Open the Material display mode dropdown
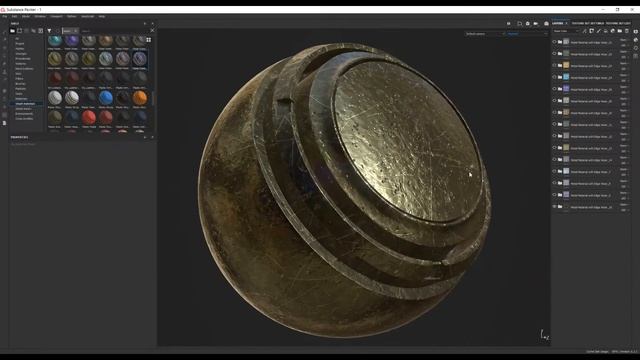This screenshot has height=360, width=640. (527, 34)
